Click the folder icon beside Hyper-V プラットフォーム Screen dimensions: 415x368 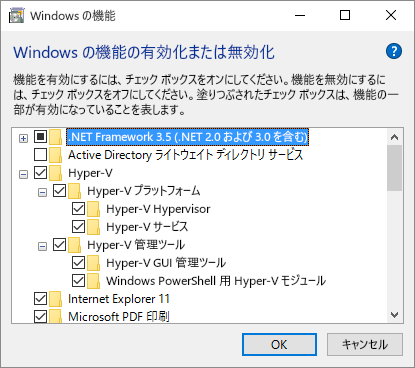click(75, 191)
